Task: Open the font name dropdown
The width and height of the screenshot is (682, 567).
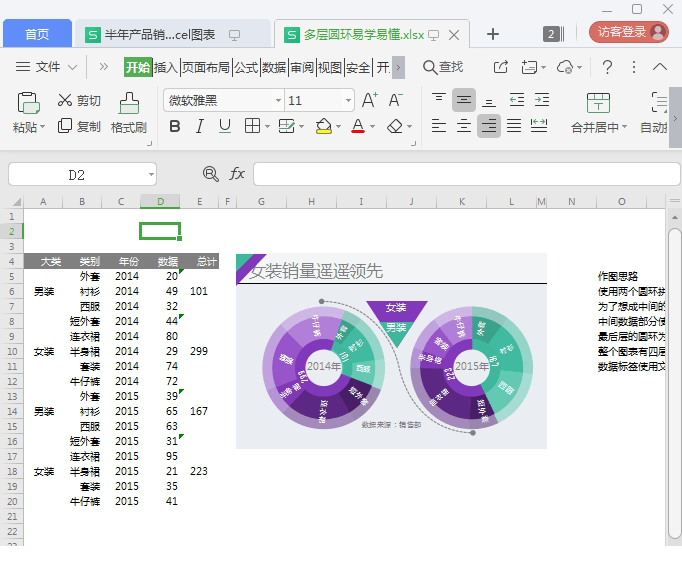Action: point(278,101)
